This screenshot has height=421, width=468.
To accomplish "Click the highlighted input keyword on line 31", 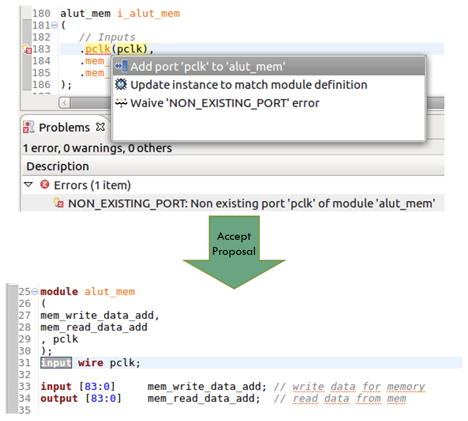I will 56,363.
